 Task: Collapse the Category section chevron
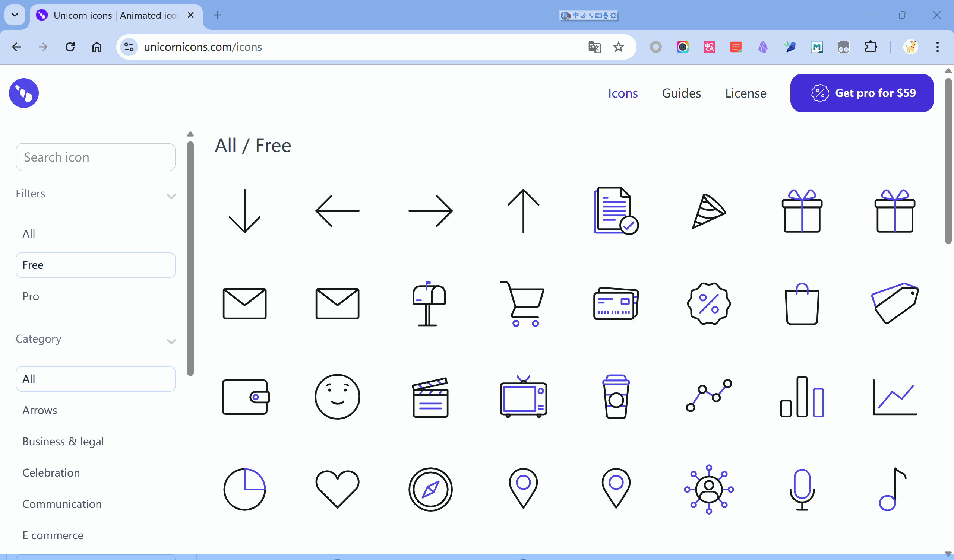[171, 341]
